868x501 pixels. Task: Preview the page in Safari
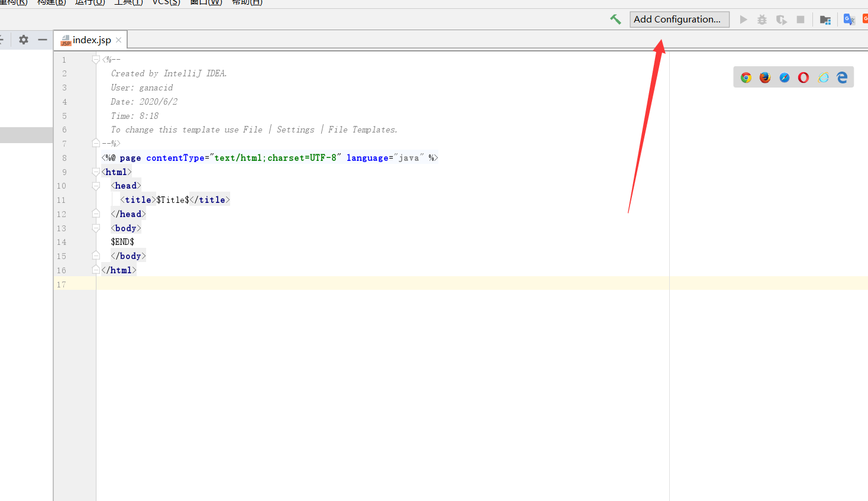coord(785,77)
